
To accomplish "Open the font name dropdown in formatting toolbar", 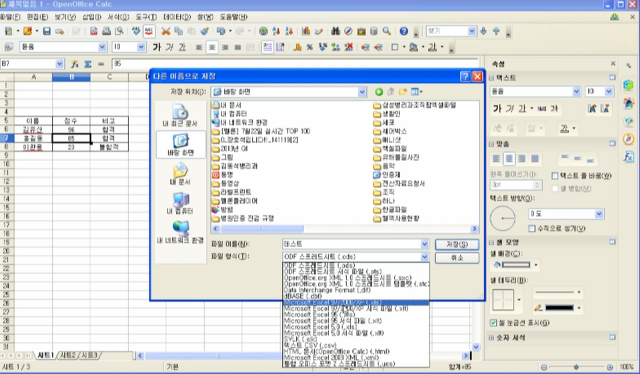I will coord(102,47).
